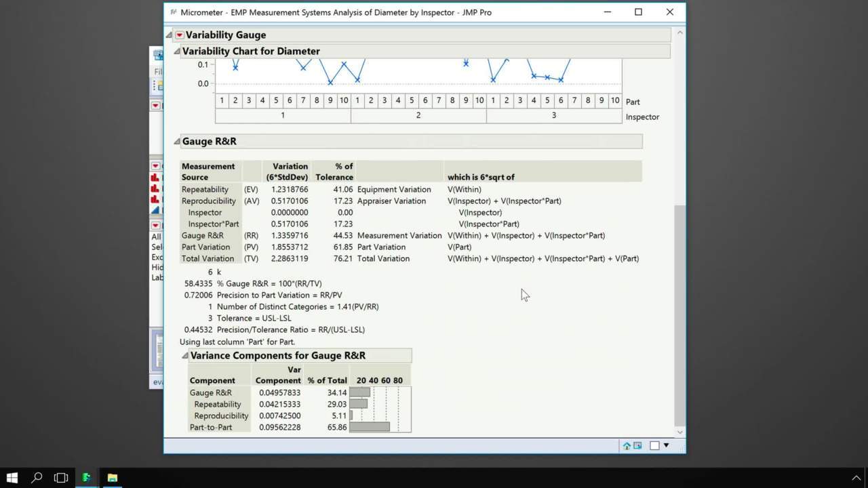Click the data table icon in status bar

point(637,446)
